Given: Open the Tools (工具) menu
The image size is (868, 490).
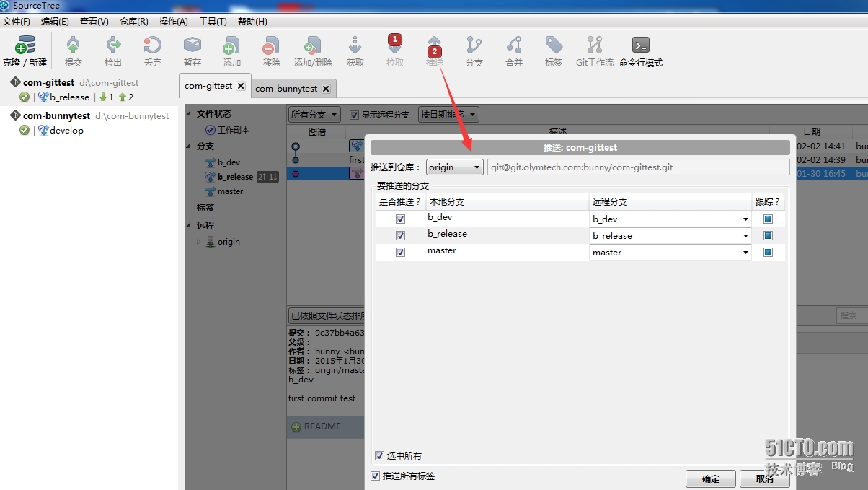Looking at the screenshot, I should tap(213, 22).
